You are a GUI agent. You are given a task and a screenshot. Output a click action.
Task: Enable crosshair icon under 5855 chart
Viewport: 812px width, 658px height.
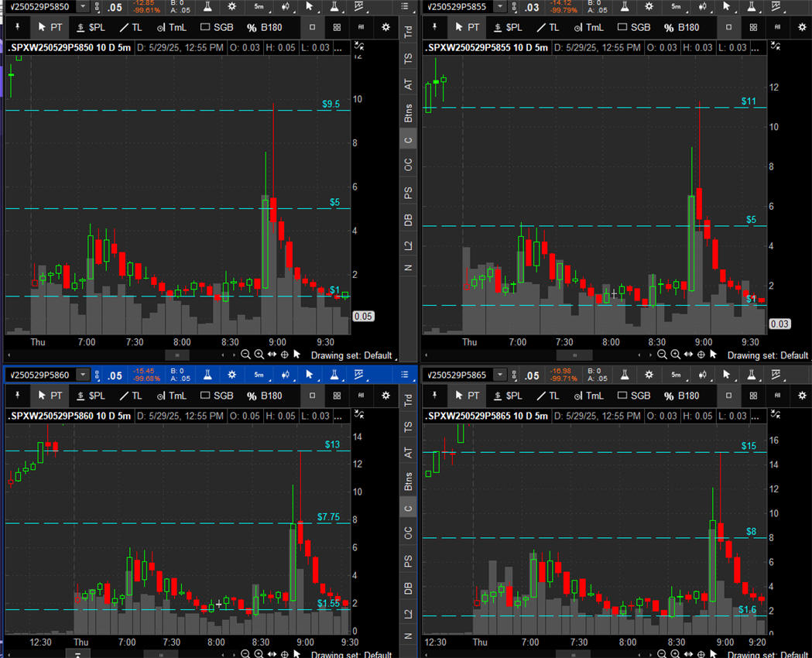click(701, 355)
